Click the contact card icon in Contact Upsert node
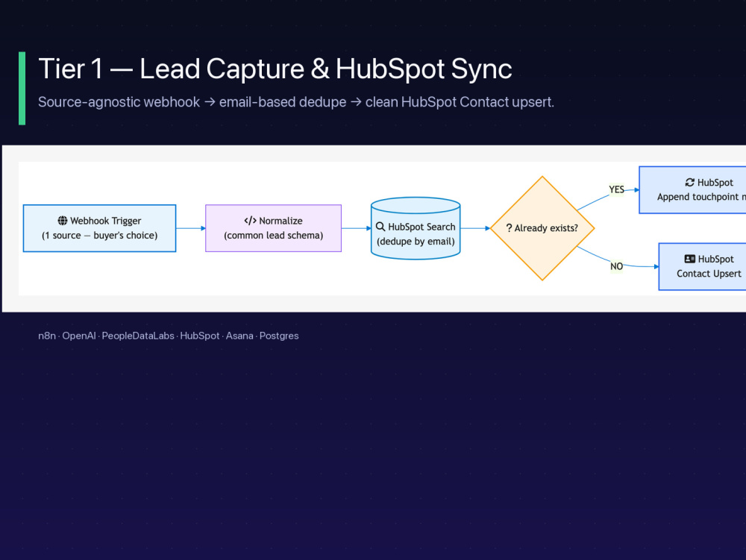 (x=690, y=259)
